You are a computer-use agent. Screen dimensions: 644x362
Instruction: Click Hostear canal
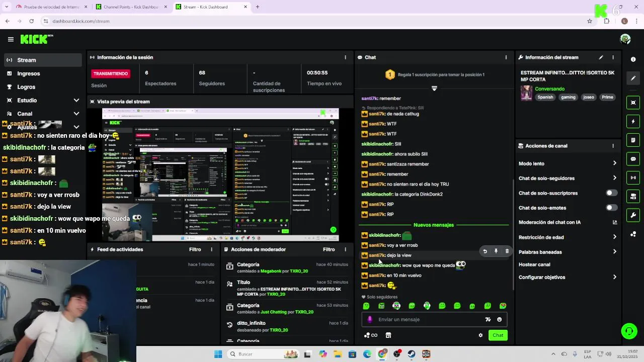(534, 264)
